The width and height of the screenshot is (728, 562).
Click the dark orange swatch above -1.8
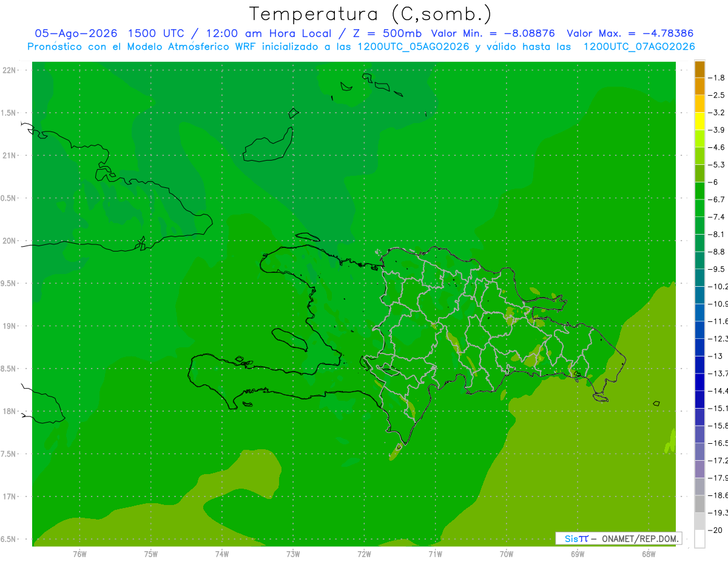tap(699, 69)
